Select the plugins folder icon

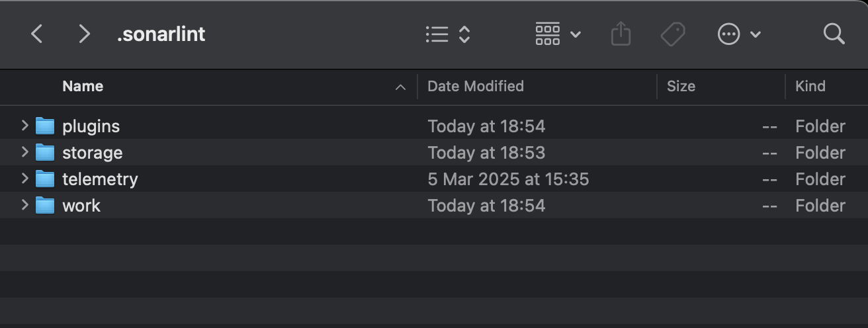45,126
